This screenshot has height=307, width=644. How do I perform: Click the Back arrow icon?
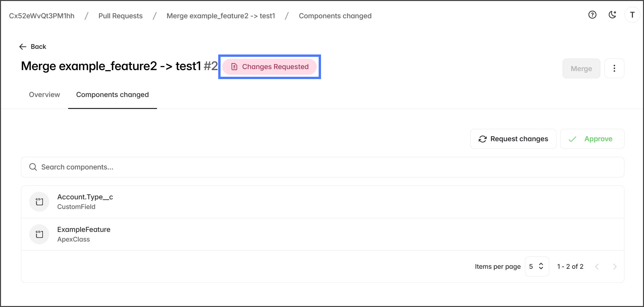23,47
